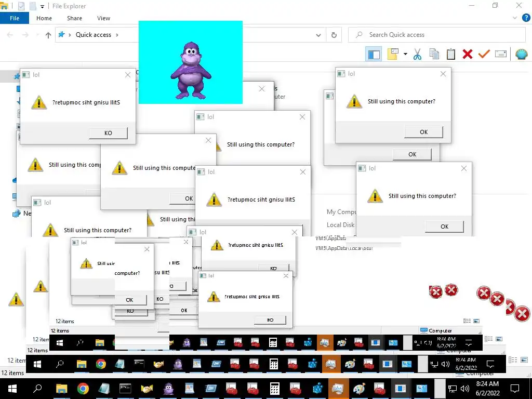The width and height of the screenshot is (532, 399).
Task: Click the Paste clipboard icon
Action: [x=451, y=54]
